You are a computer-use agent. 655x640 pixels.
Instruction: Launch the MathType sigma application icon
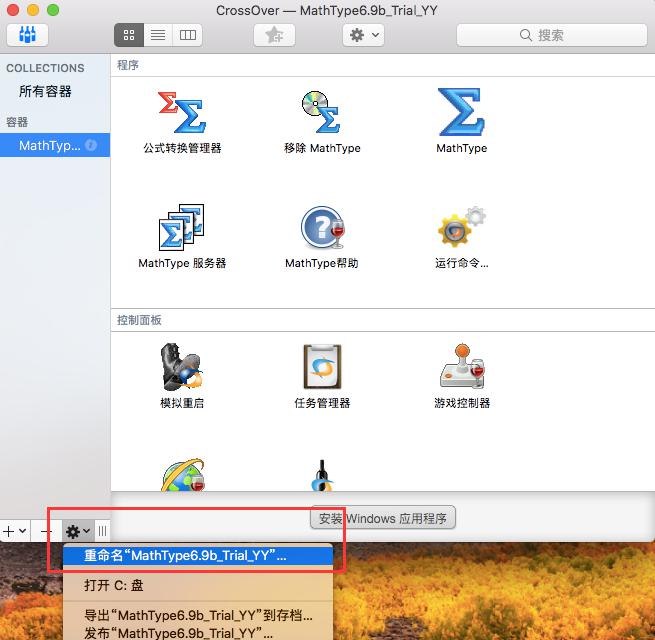[461, 112]
